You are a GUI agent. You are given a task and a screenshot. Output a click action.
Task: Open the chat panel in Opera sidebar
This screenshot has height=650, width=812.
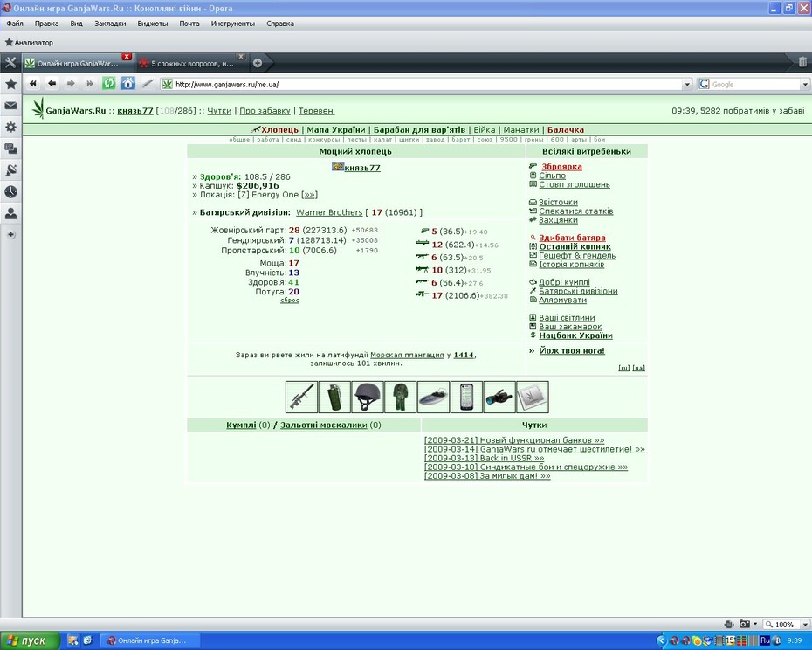pos(10,149)
